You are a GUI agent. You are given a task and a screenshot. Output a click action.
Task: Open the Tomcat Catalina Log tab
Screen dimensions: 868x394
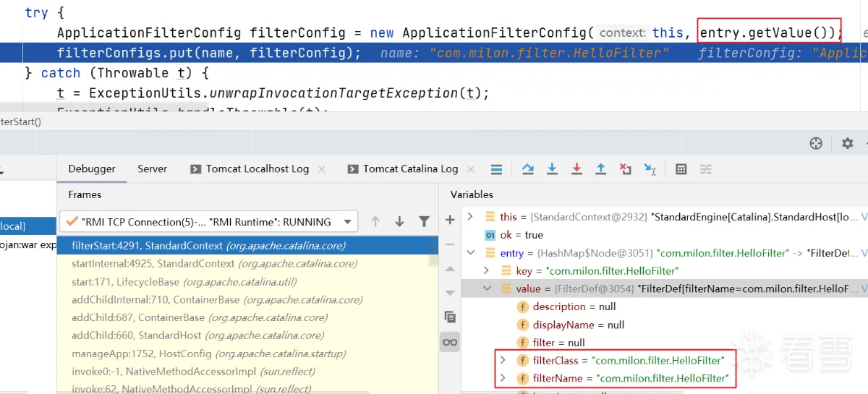pos(410,168)
